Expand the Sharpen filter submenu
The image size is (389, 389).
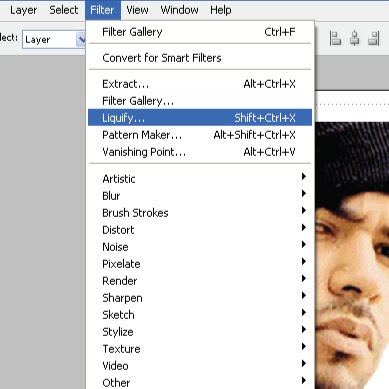pos(199,298)
